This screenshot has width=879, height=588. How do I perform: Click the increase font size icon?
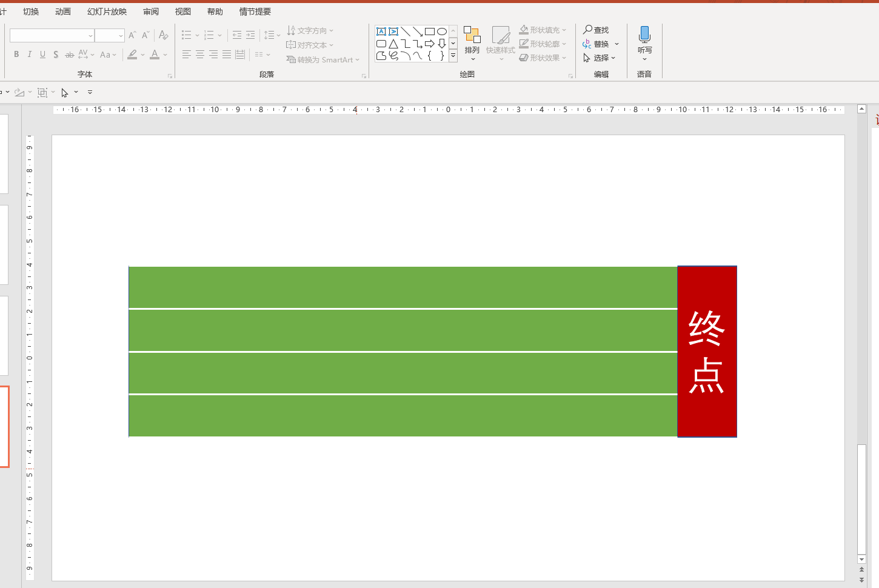132,35
